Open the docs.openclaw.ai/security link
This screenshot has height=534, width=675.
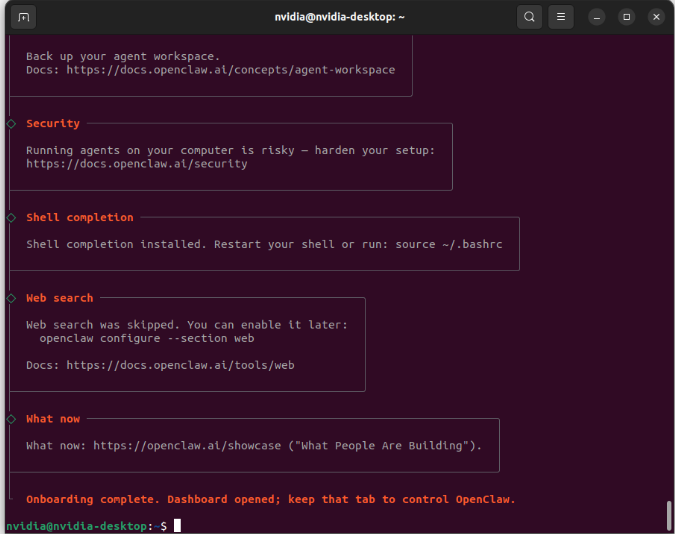(137, 164)
